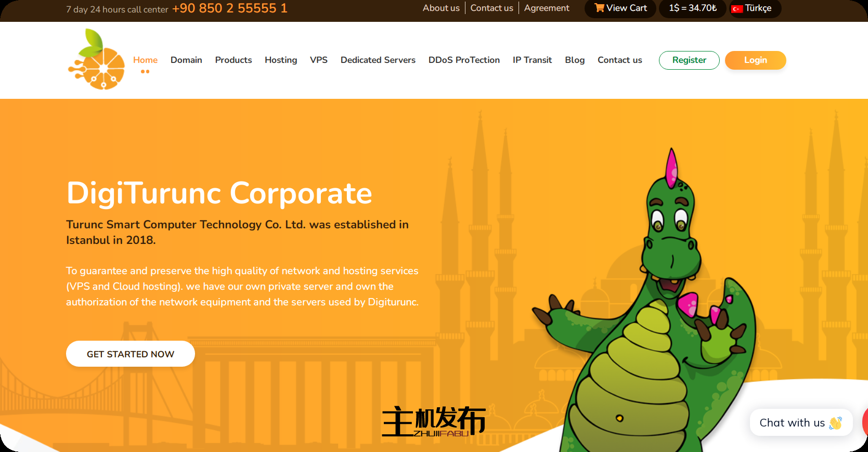Go to the Domain page
This screenshot has width=868, height=452.
pos(186,60)
